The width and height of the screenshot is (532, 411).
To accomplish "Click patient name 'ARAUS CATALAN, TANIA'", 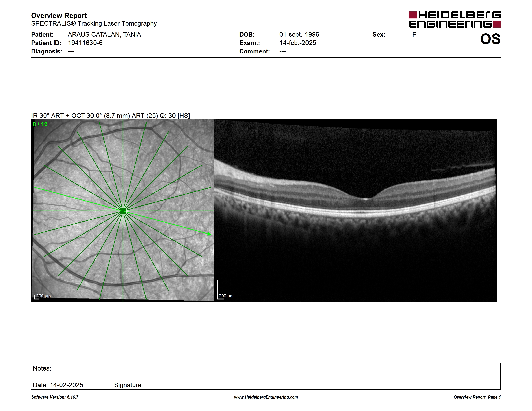I will 104,35.
